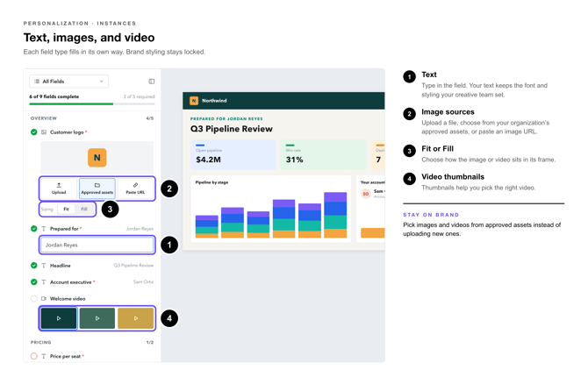Image resolution: width=588 pixels, height=377 pixels.
Task: Click the OVERVIEW section header
Action: pyautogui.click(x=44, y=118)
